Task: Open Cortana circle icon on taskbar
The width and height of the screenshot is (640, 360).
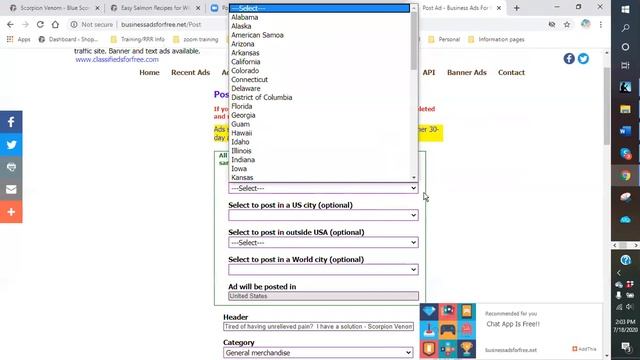Action: pyautogui.click(x=625, y=47)
